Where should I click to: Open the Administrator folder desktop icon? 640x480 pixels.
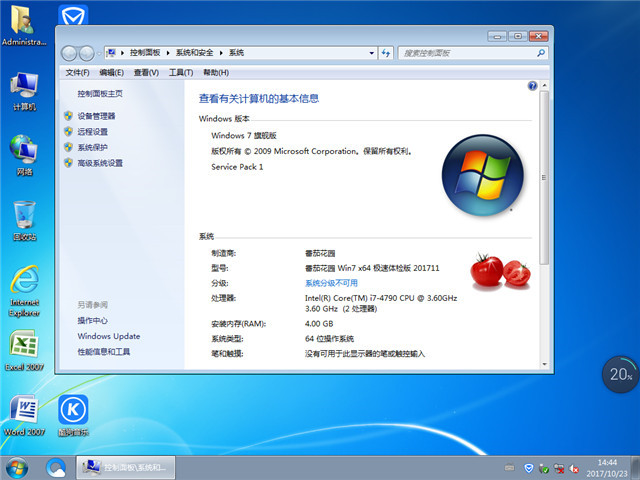(23, 24)
